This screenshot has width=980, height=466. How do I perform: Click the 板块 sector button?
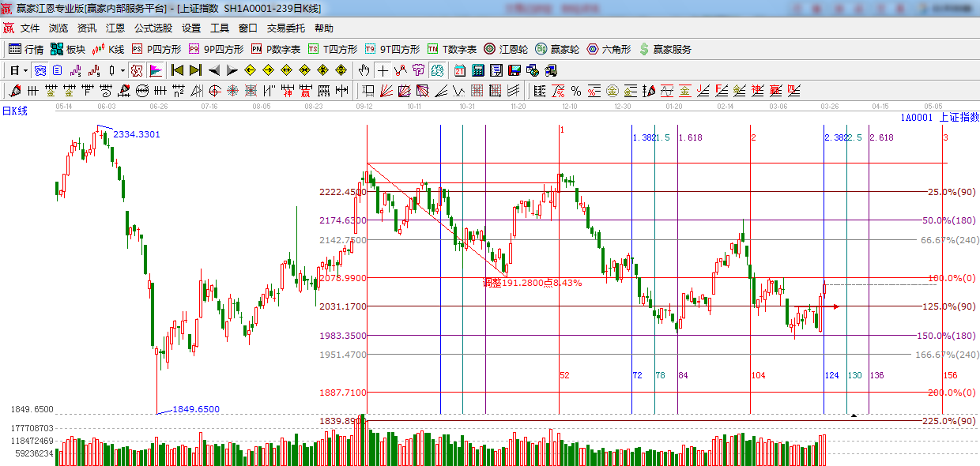(68, 49)
